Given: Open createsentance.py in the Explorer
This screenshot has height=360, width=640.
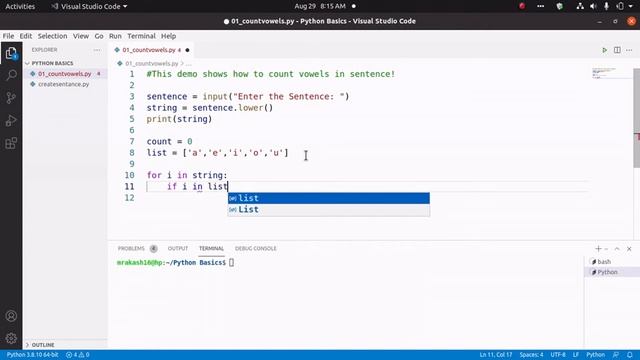Looking at the screenshot, I should (63, 84).
